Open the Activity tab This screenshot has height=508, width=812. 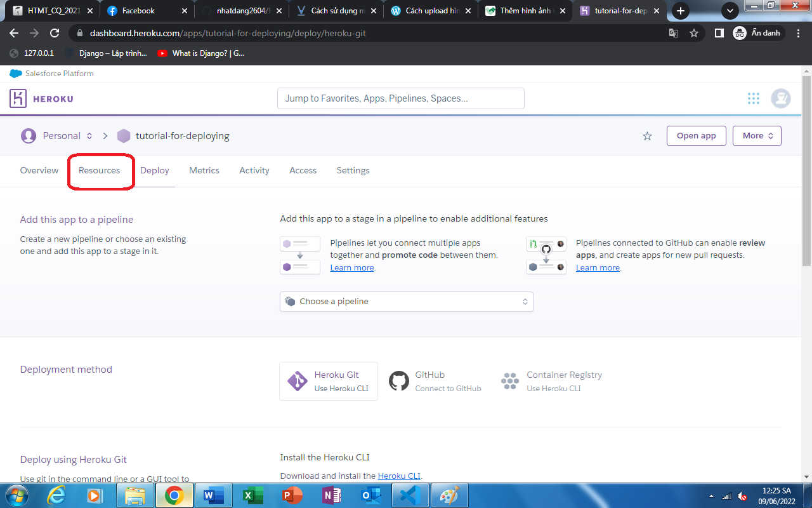pos(254,170)
